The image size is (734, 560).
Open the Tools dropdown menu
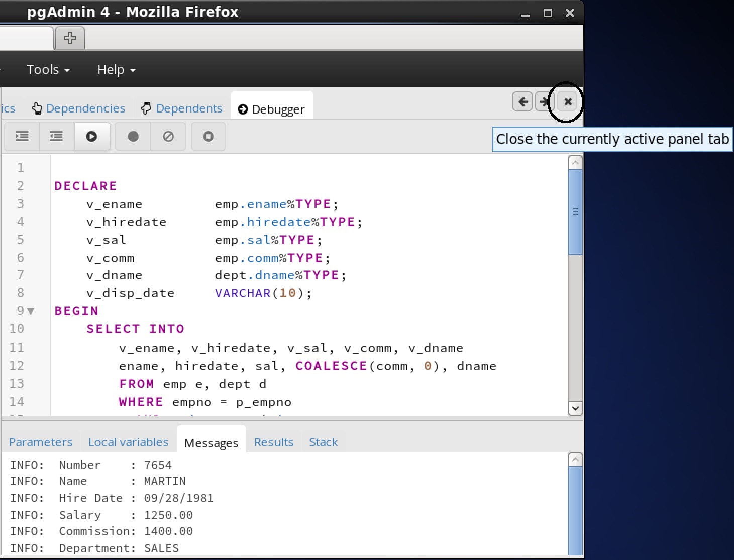point(48,70)
